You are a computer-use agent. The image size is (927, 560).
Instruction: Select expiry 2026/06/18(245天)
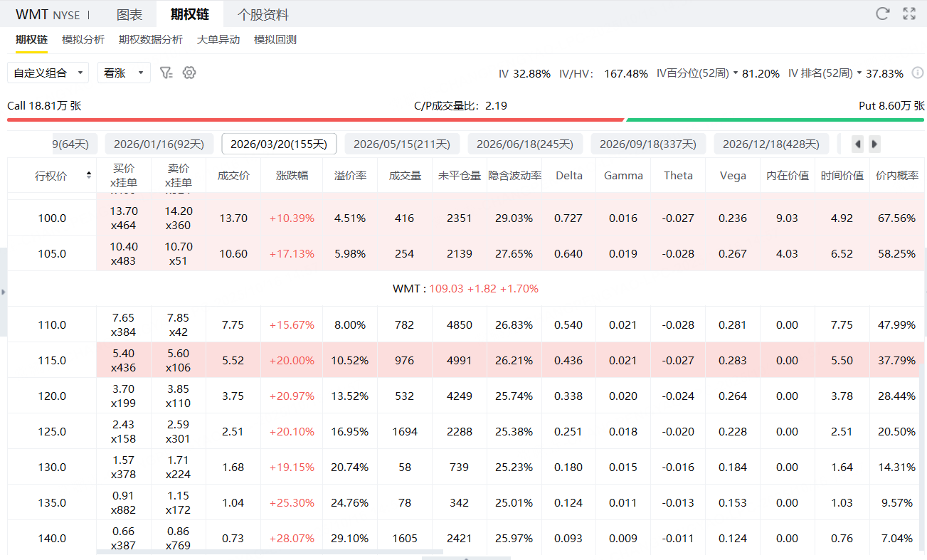tap(525, 144)
